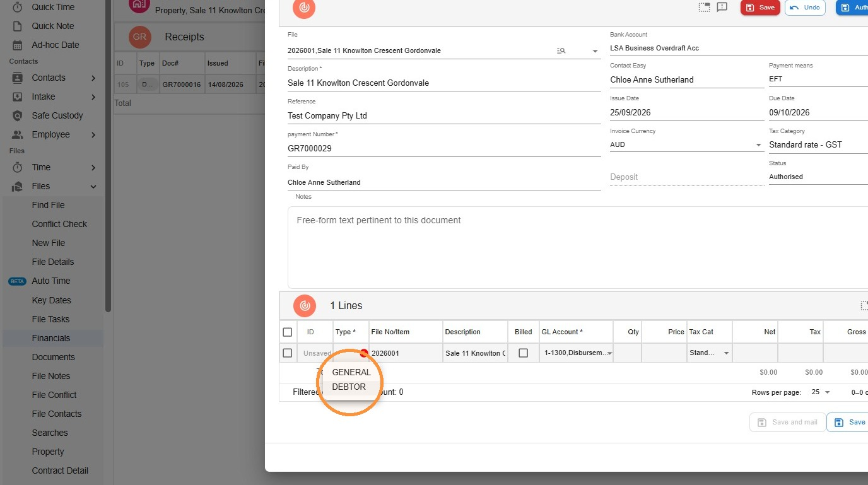The width and height of the screenshot is (868, 485).
Task: Click the Issue Date field 25/09/2026
Action: click(687, 113)
